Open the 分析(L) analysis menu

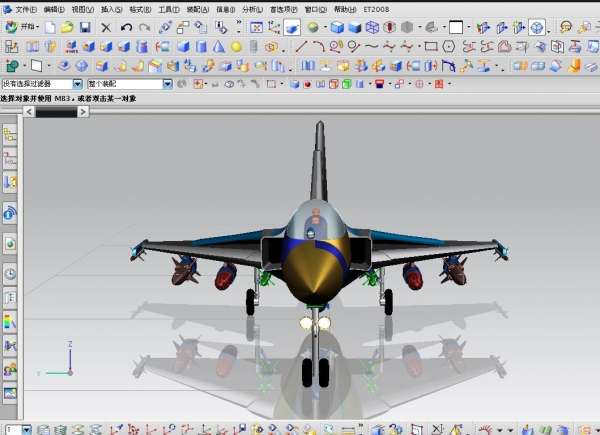click(x=253, y=9)
